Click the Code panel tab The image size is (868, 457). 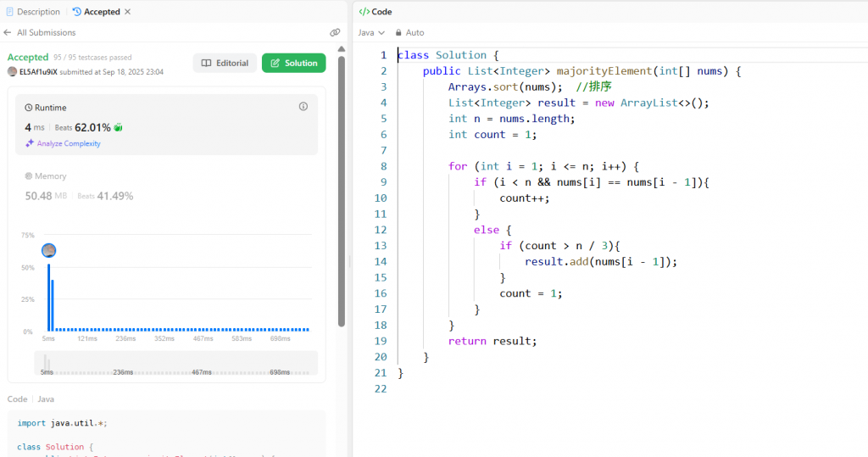pyautogui.click(x=376, y=12)
